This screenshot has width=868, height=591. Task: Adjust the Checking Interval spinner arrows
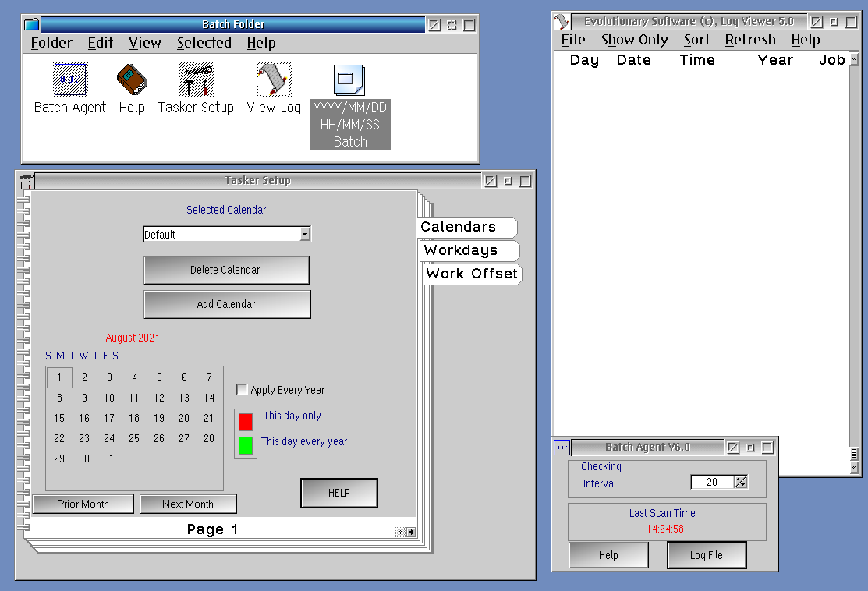click(x=740, y=482)
